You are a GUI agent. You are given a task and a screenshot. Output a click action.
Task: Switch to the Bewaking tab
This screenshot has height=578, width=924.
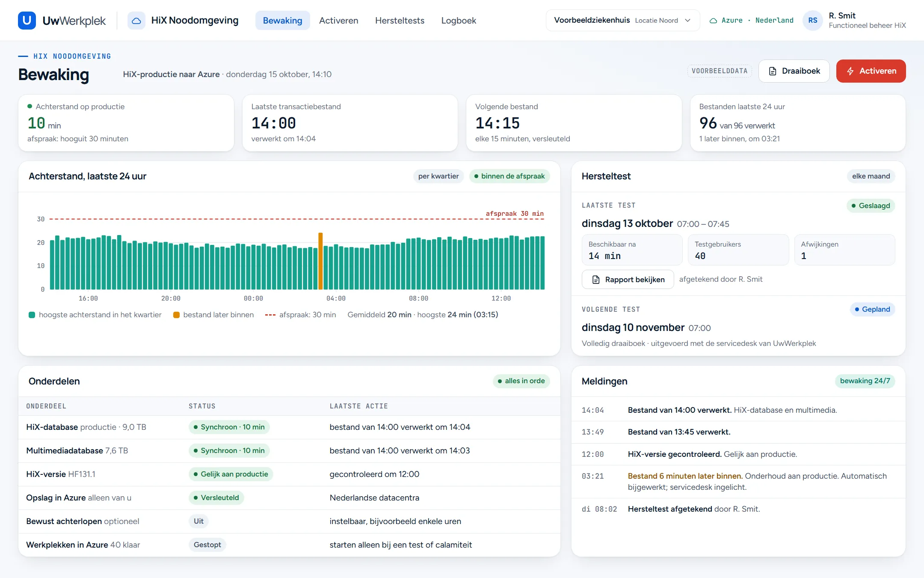[x=282, y=21]
